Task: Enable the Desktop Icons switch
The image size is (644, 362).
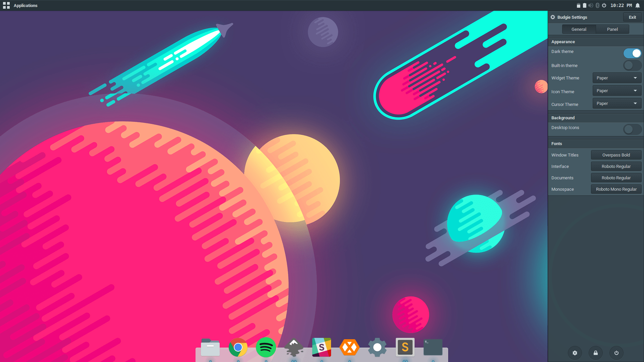Action: [632, 129]
